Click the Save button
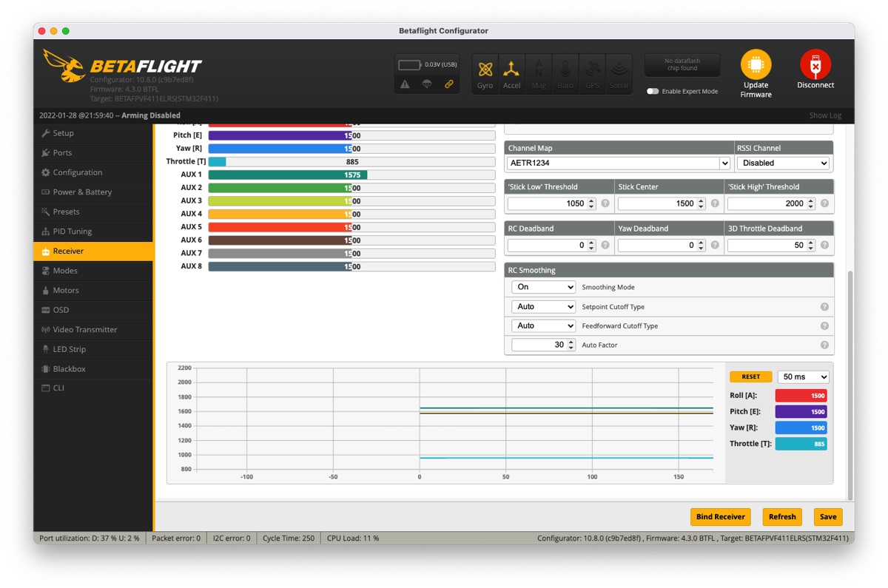This screenshot has height=588, width=888. coord(828,516)
